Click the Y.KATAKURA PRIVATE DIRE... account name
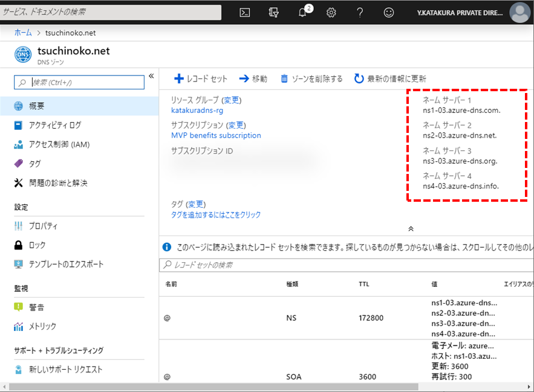Viewport: 534px width, 392px height. coord(460,13)
